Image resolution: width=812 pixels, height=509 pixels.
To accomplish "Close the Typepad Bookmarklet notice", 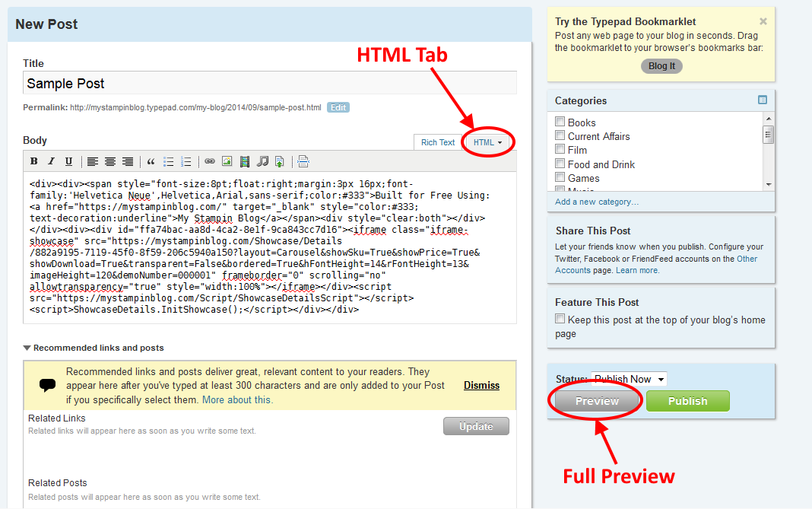I will tap(763, 22).
